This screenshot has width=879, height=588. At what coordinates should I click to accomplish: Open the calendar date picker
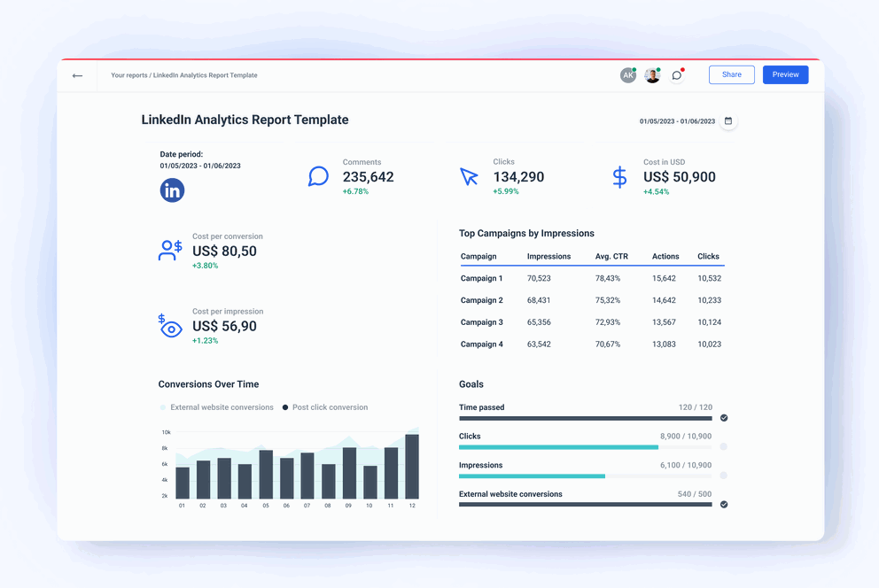(728, 120)
